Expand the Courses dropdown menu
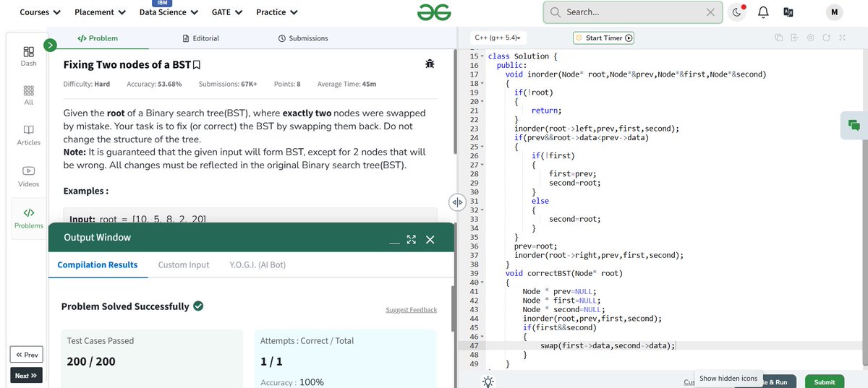 40,12
